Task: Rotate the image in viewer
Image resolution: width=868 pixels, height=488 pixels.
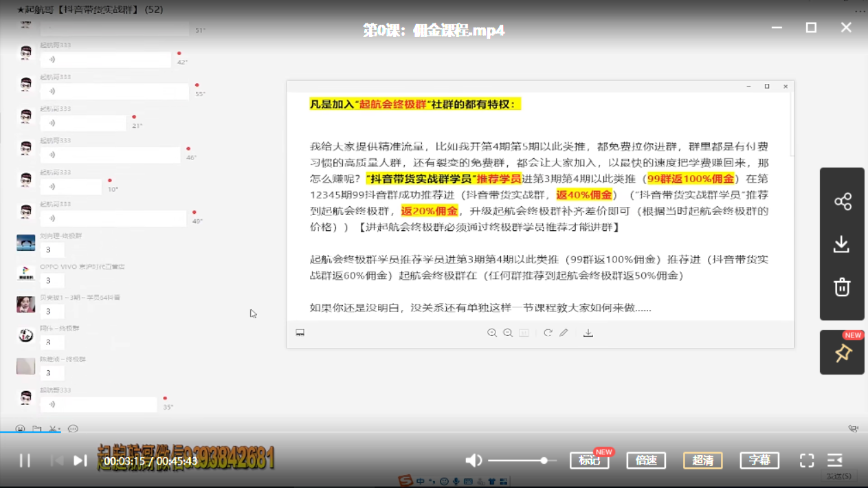Action: (x=548, y=333)
